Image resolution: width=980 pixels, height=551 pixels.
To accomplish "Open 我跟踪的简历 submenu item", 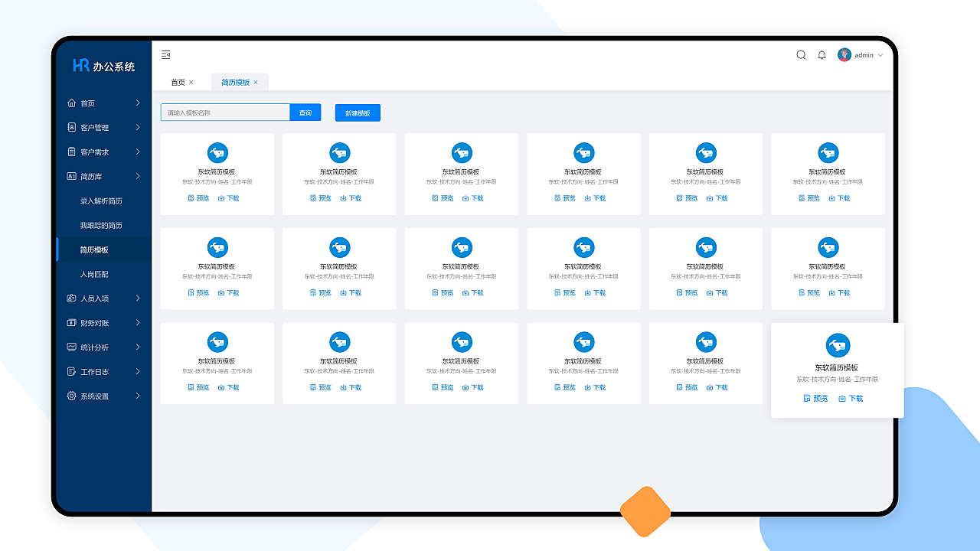I will (x=101, y=225).
